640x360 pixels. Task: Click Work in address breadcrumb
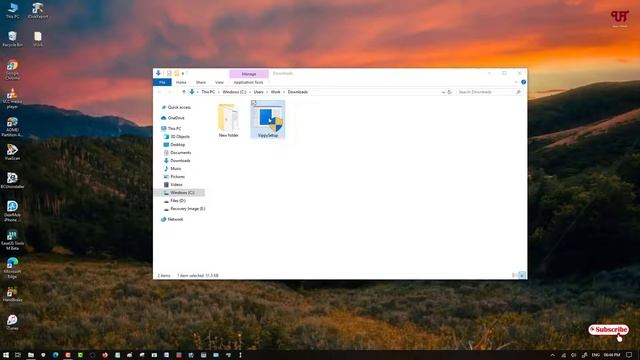276,92
